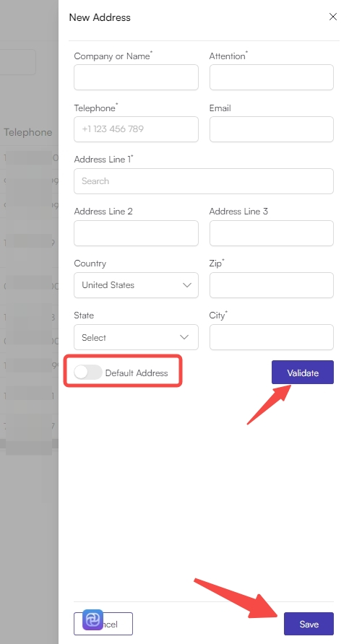Select the Telephone input field
This screenshot has height=644, width=349.
(x=136, y=129)
